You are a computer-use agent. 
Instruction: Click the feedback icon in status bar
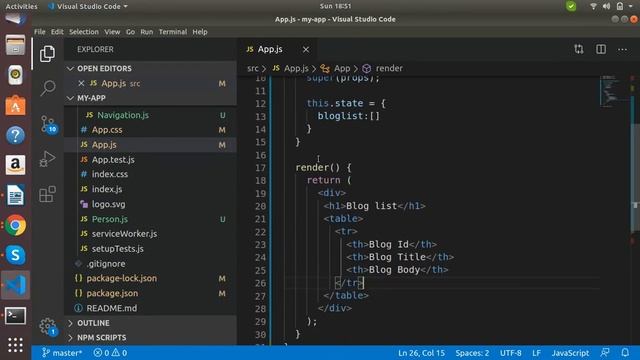pyautogui.click(x=605, y=353)
